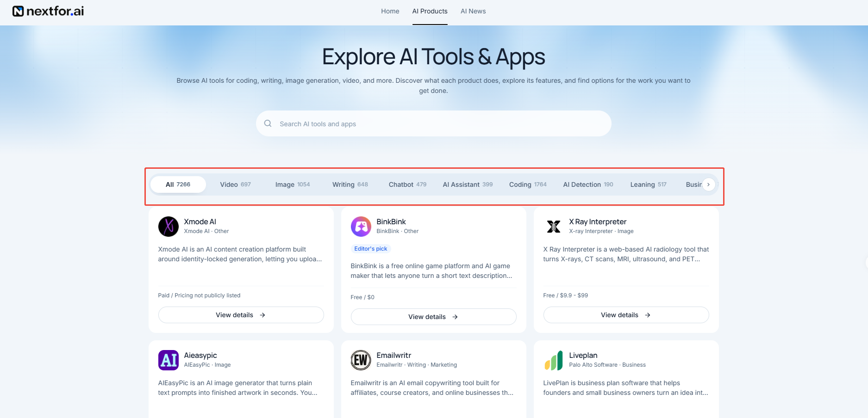
Task: Click the X Ray Interpreter logo icon
Action: (x=554, y=227)
